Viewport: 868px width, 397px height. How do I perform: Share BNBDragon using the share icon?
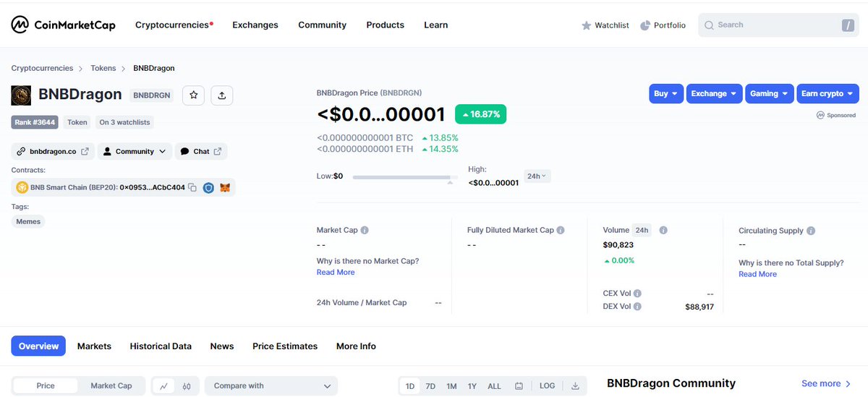tap(222, 95)
